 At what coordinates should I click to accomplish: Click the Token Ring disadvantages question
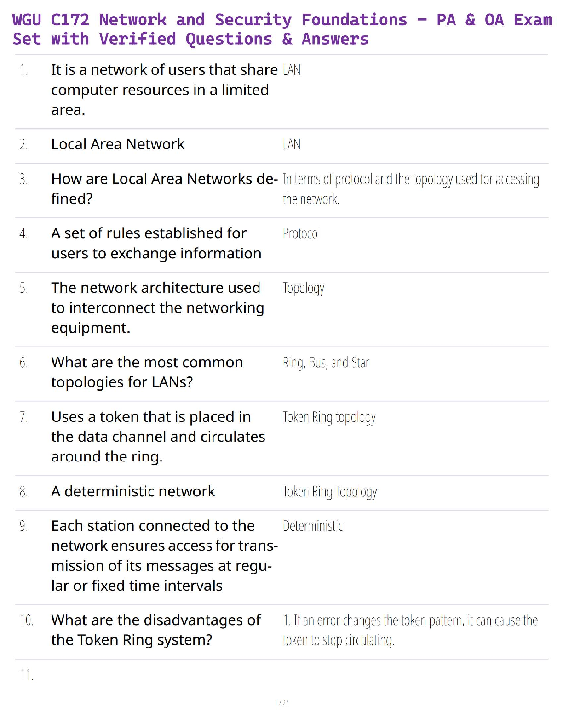tap(156, 630)
